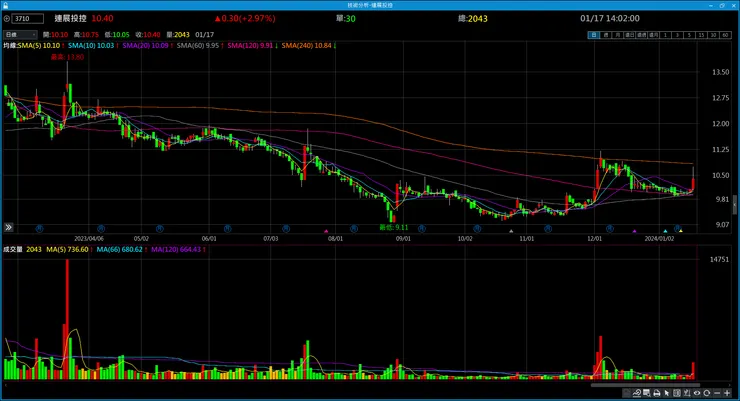740x401 pixels.
Task: Click the stock code input field 3710
Action: click(x=27, y=19)
